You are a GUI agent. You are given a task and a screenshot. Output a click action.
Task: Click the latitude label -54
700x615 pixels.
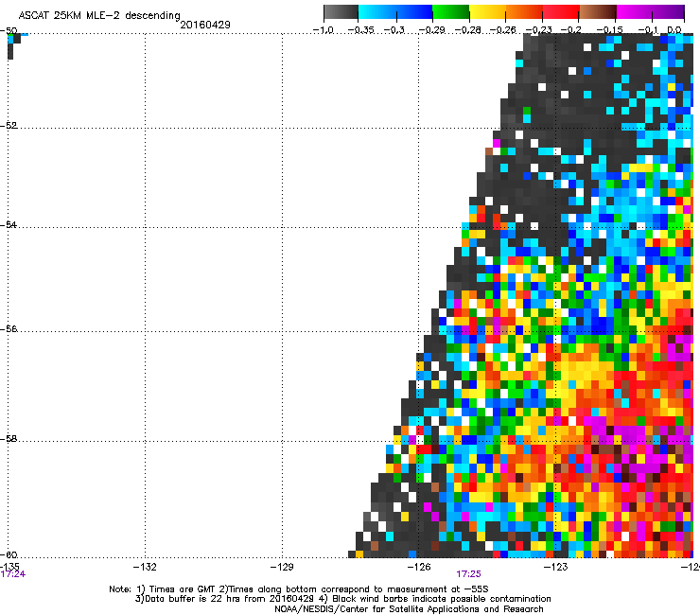point(9,224)
